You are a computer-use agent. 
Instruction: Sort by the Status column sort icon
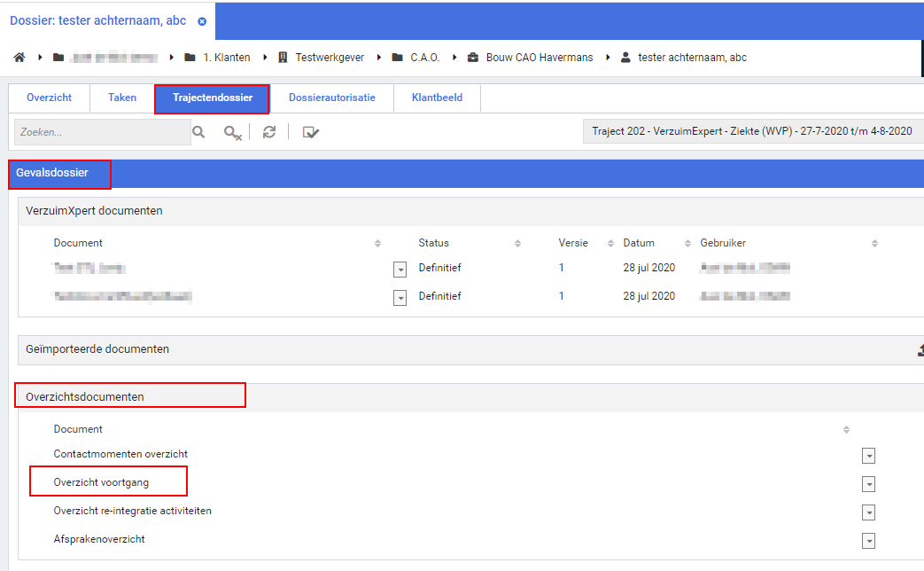point(517,243)
